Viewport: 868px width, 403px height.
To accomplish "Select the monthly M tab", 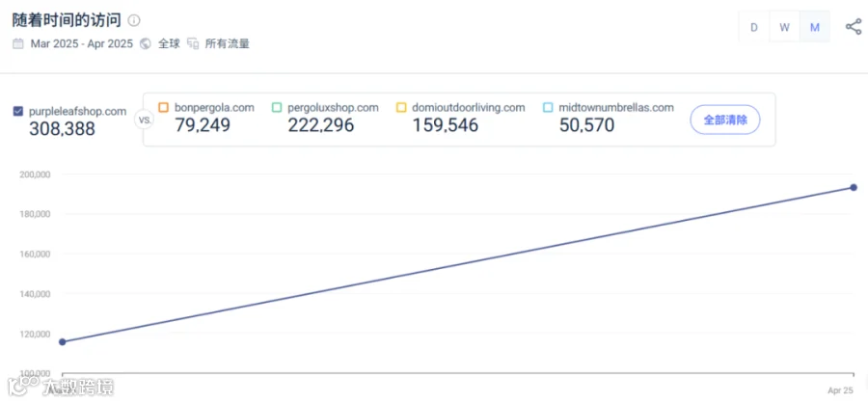I will [x=815, y=27].
